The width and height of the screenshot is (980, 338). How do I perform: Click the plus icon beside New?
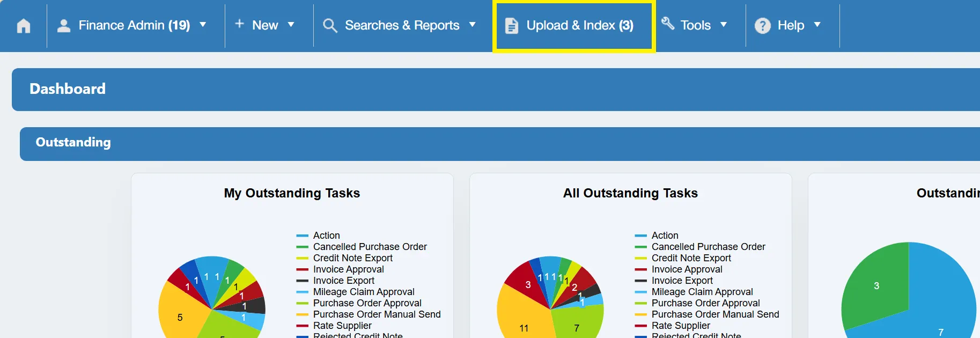click(x=240, y=24)
